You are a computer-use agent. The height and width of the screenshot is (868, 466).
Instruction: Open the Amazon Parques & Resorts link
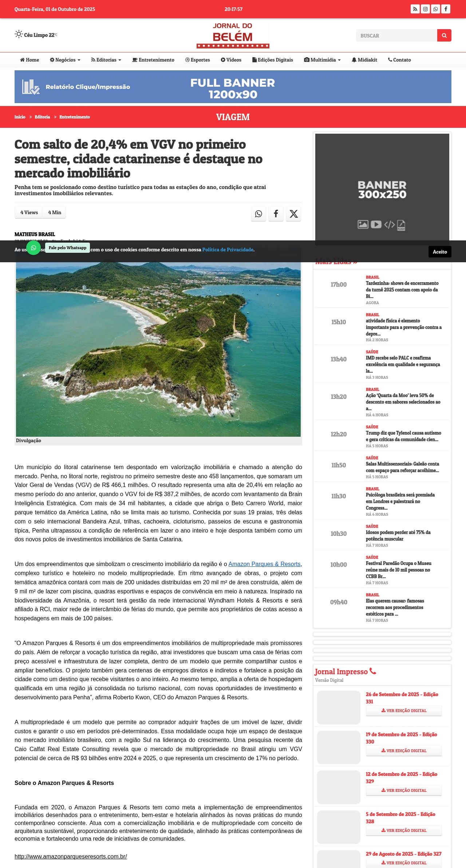264,564
